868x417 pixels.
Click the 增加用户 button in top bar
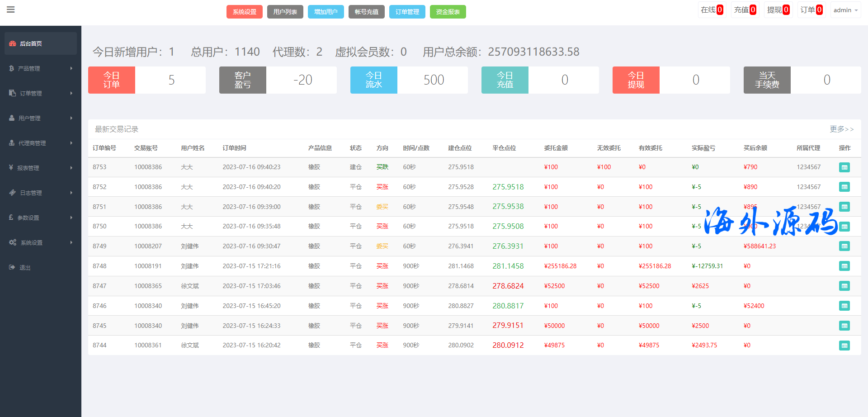(x=325, y=12)
